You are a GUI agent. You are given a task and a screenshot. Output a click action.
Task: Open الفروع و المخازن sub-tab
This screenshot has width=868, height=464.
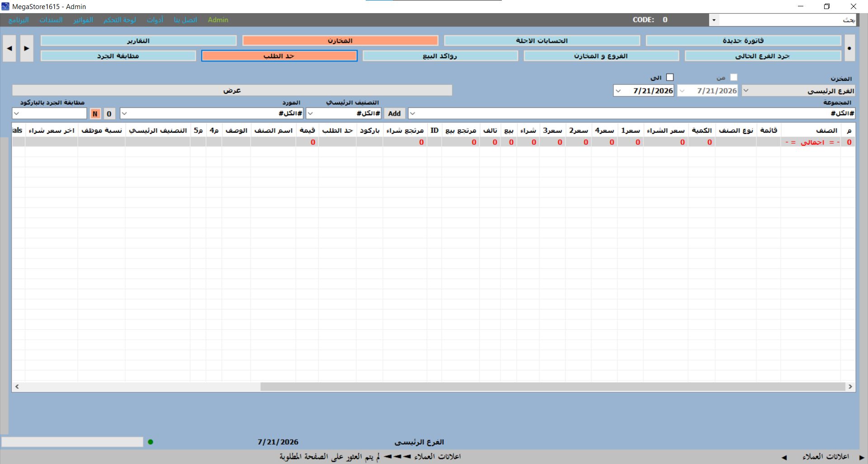click(x=601, y=56)
